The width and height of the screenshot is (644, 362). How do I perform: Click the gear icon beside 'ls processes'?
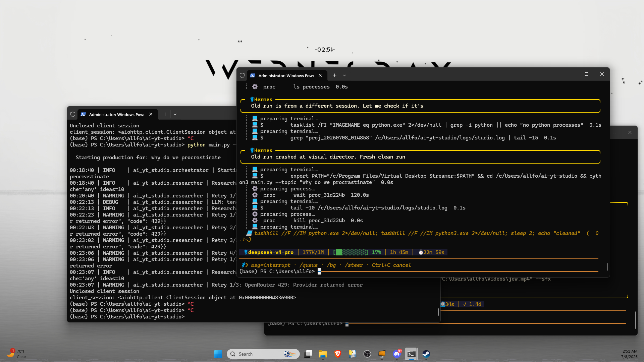[255, 87]
